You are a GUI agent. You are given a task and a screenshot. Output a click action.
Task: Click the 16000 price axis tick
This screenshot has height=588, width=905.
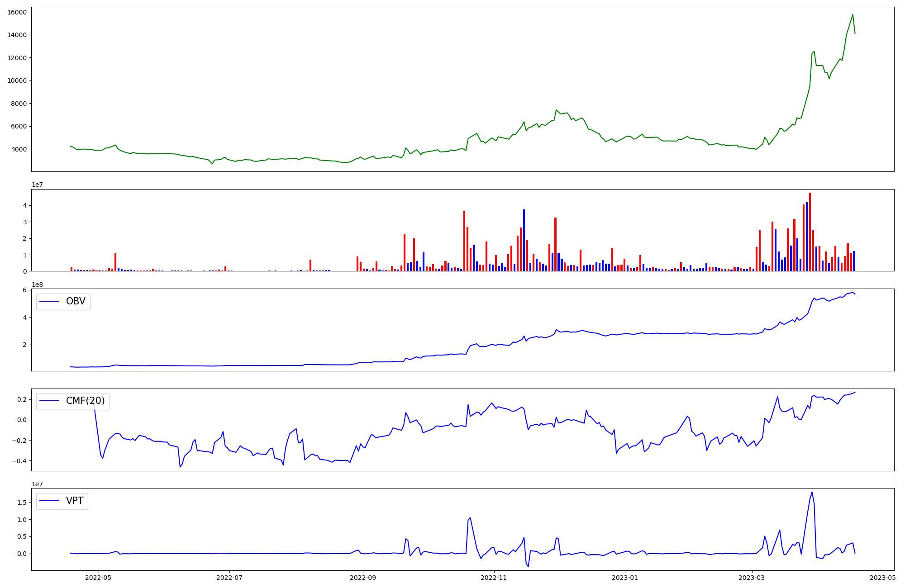pos(18,12)
